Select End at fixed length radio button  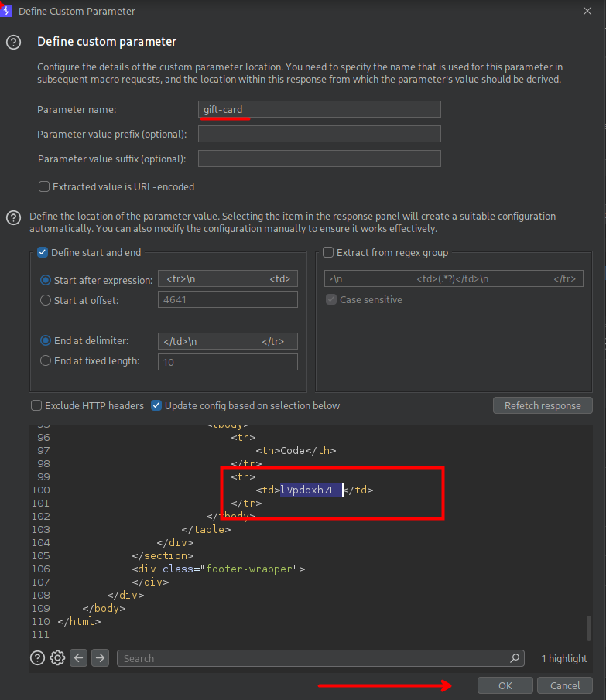coord(46,360)
